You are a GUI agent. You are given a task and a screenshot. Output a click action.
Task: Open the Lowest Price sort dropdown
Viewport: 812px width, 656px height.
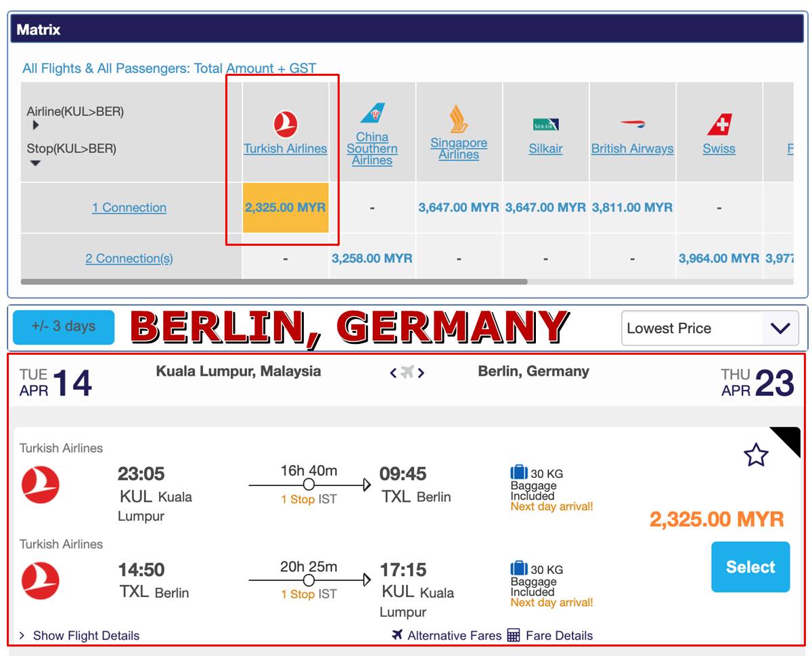[x=710, y=328]
